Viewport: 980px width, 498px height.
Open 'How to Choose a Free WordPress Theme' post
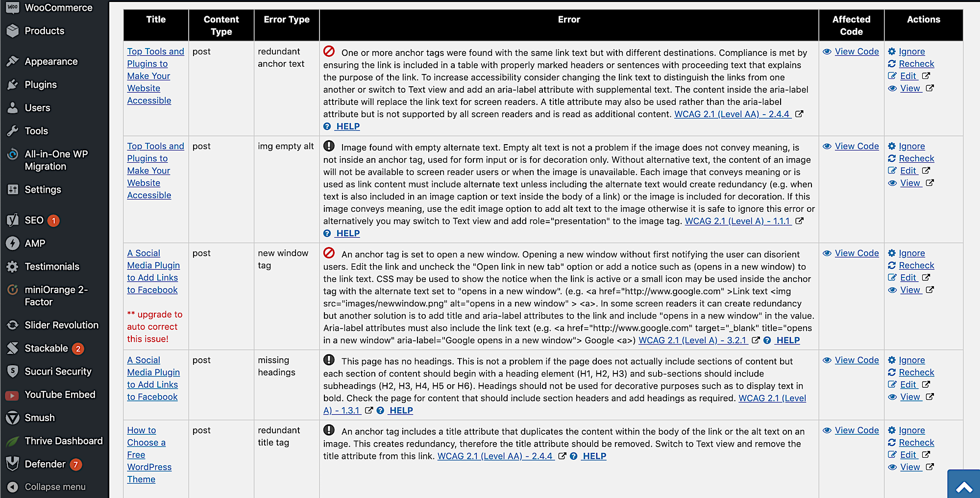tap(149, 455)
